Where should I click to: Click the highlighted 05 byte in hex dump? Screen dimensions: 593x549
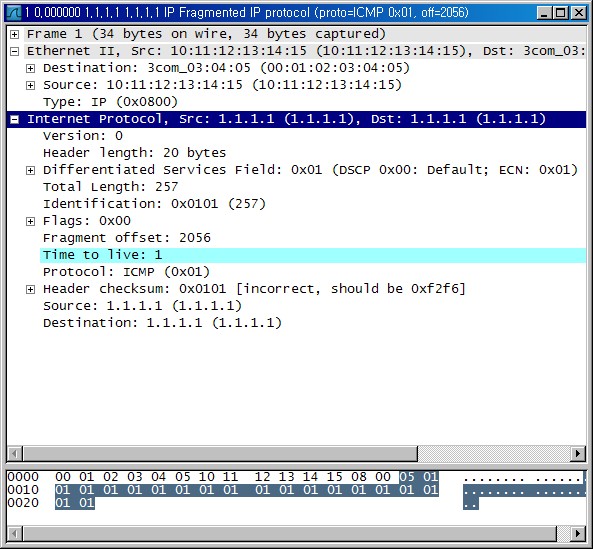[x=407, y=477]
